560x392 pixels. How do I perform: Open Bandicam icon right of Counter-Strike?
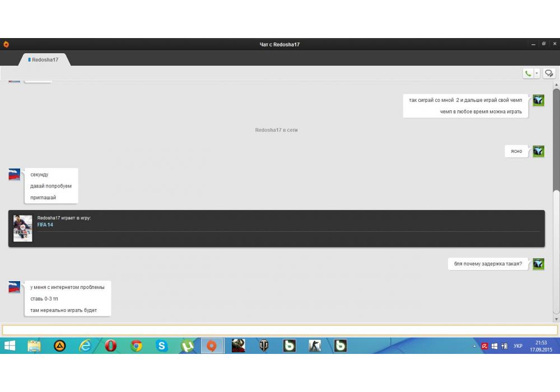340,346
